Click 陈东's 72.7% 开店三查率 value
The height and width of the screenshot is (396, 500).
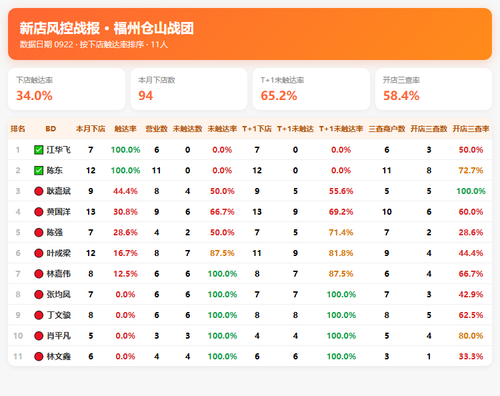point(471,171)
